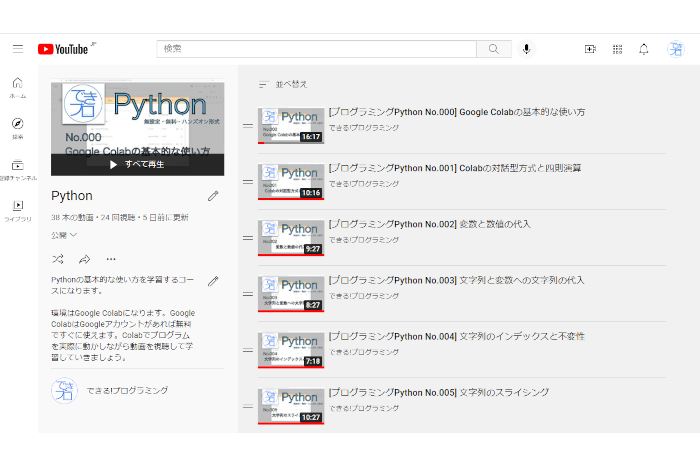Click the channel avatar beside できる!プログラミング
This screenshot has height=467, width=700.
[64, 391]
